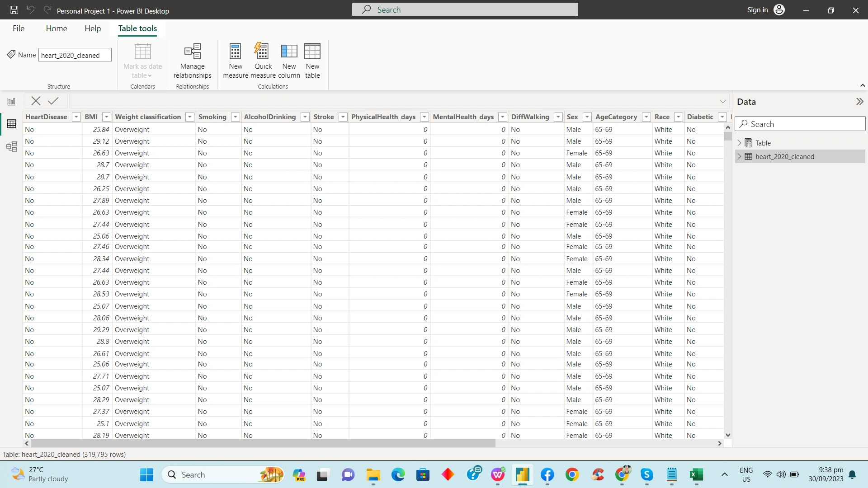Collapse the Data pane with double chevron

(859, 101)
